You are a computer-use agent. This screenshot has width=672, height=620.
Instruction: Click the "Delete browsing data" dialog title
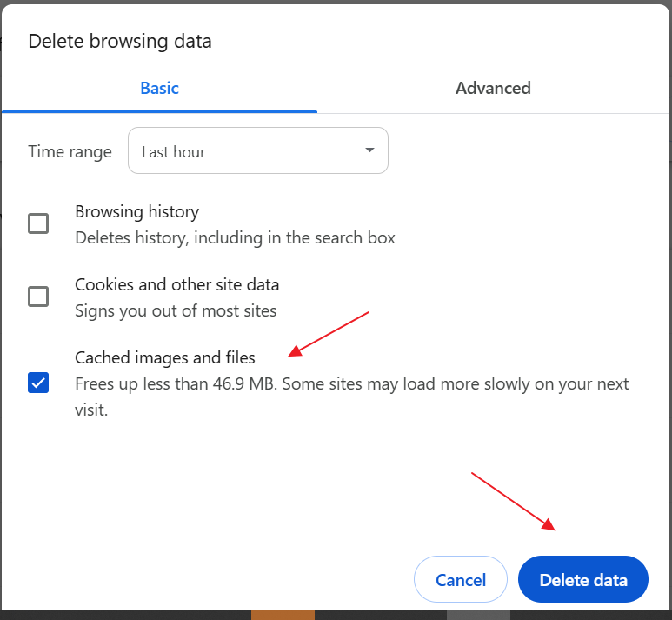tap(120, 41)
